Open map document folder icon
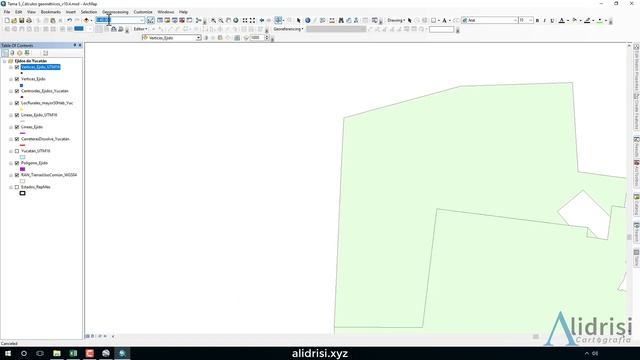The image size is (640, 360). click(14, 20)
